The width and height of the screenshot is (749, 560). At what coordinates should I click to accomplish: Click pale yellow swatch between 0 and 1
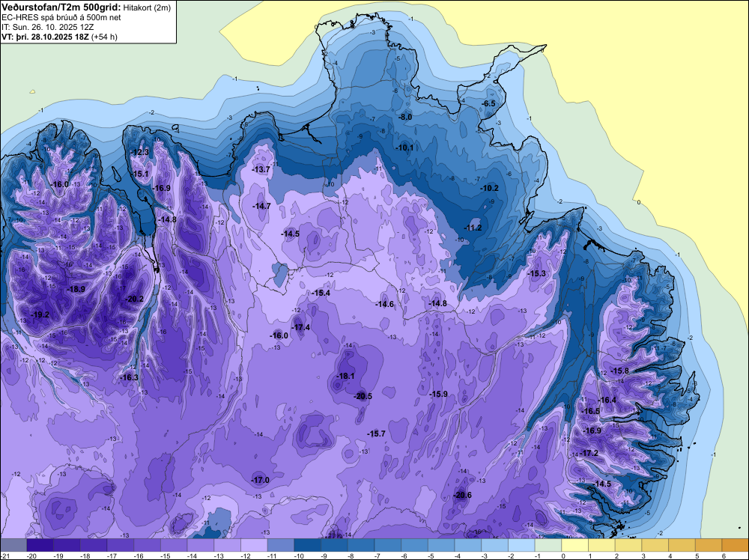pos(575,545)
